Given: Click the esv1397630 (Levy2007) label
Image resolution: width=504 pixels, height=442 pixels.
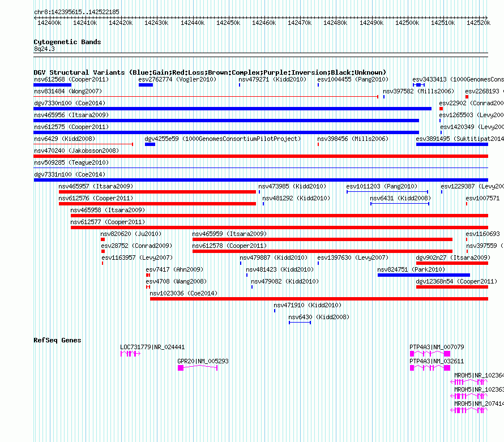Looking at the screenshot, I should pos(353,258).
